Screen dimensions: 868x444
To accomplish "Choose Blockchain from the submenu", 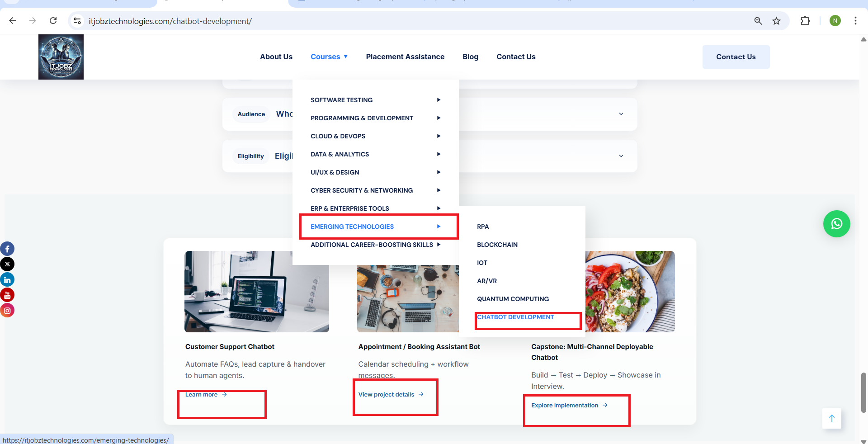I will (497, 245).
